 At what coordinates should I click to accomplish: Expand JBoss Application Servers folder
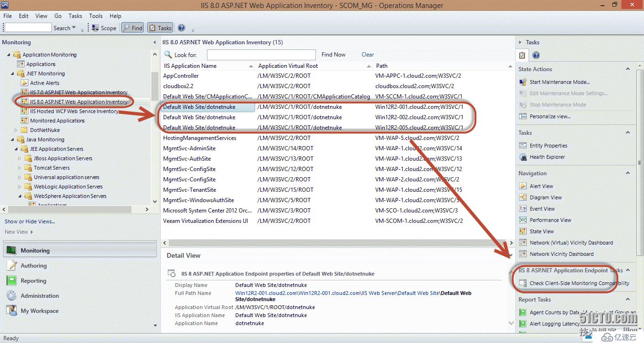point(20,158)
